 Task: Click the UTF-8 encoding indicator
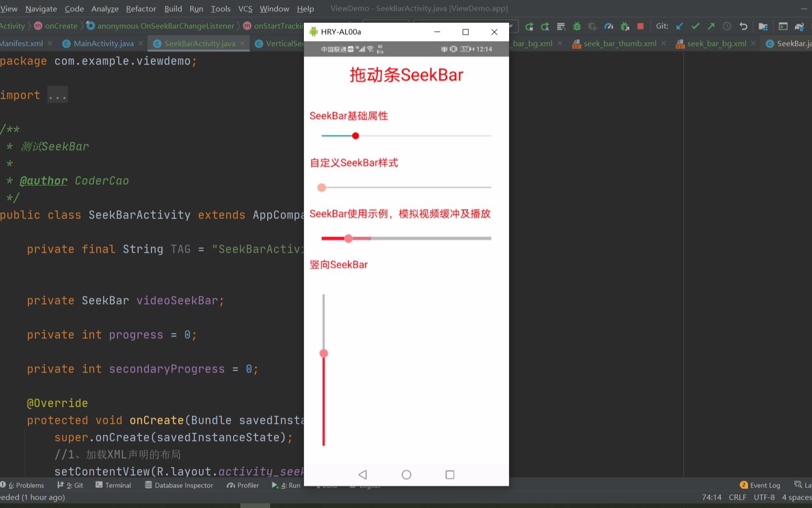[764, 497]
